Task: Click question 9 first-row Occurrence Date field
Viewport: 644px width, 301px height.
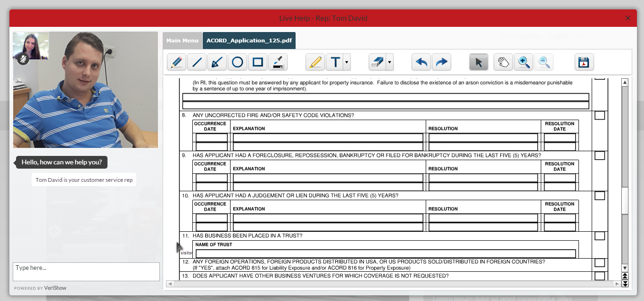Action: coord(212,178)
